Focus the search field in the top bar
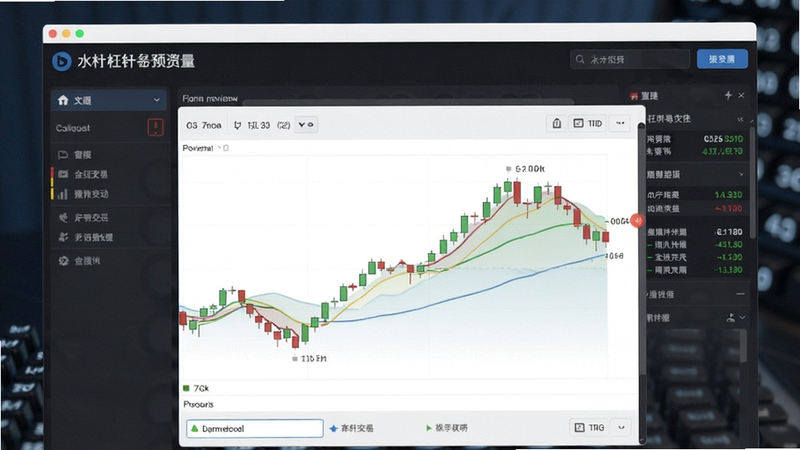 click(630, 59)
